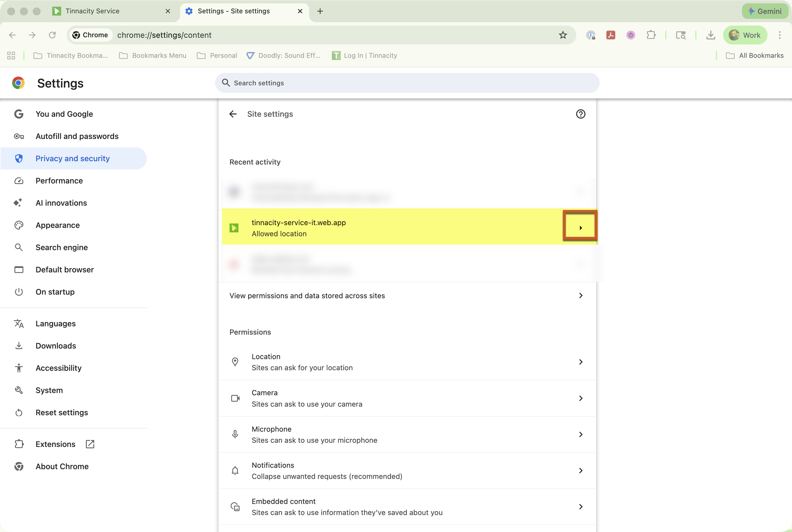Expand tinnacity-service-it.web.app site details arrow
The width and height of the screenshot is (792, 532).
tap(580, 228)
